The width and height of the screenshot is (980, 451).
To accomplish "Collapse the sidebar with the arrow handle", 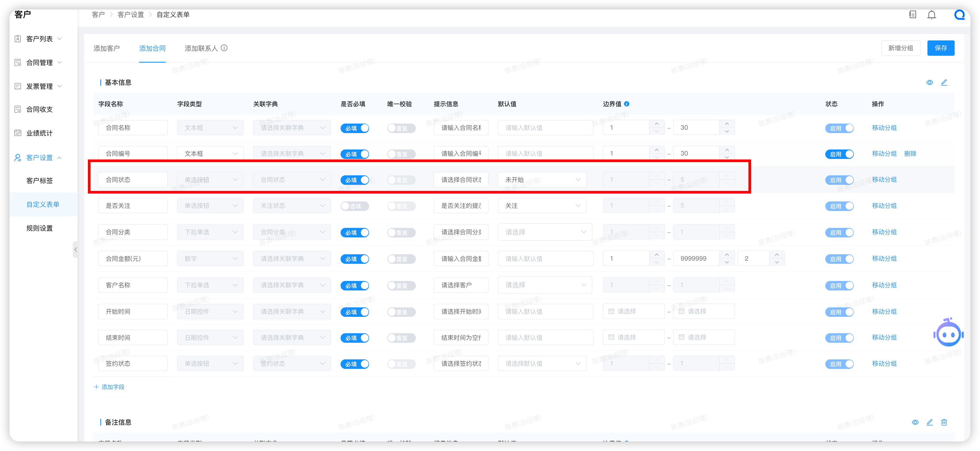I will coord(75,250).
